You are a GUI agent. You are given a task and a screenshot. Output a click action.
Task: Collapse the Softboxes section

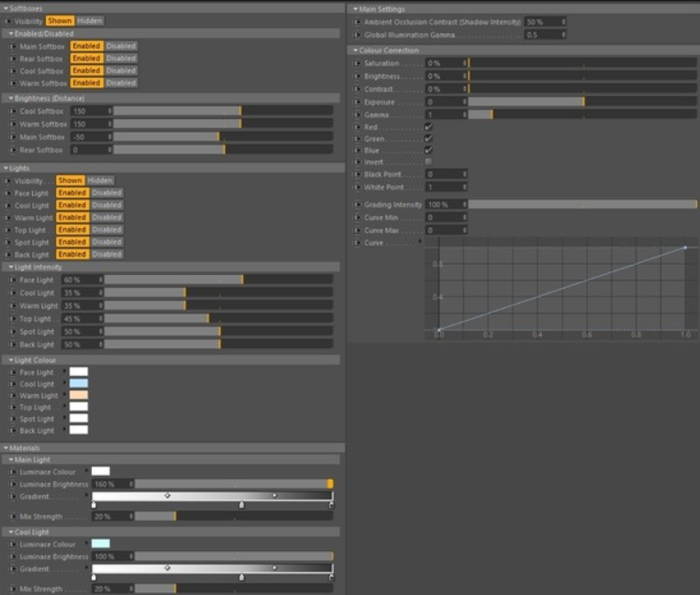pos(6,8)
